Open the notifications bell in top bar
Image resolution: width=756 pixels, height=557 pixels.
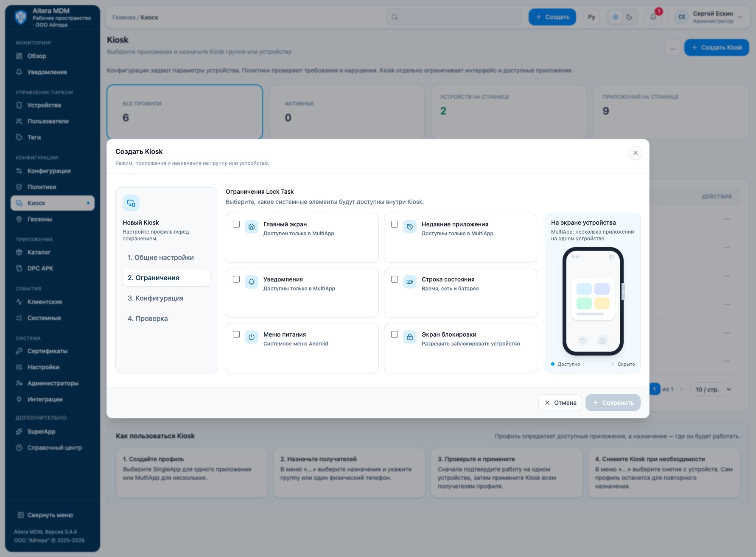(x=653, y=17)
